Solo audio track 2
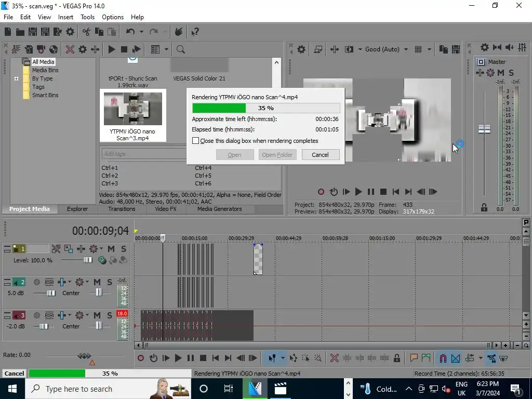Screen dimensions: 532x399 click(109, 282)
